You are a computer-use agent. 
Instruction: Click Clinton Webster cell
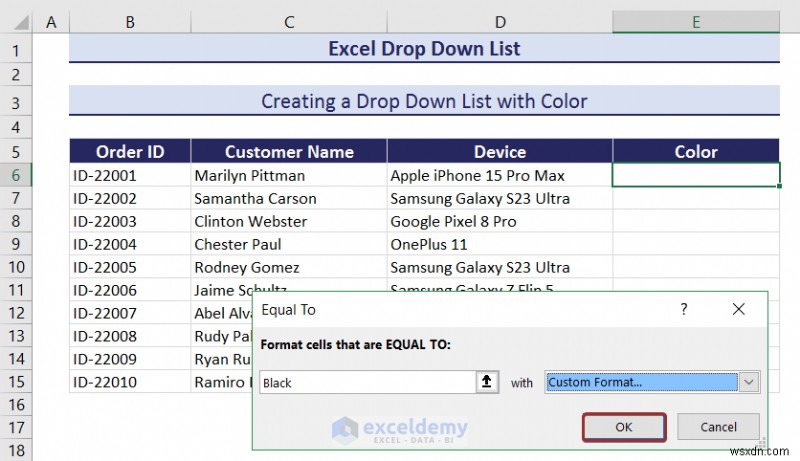(x=289, y=221)
